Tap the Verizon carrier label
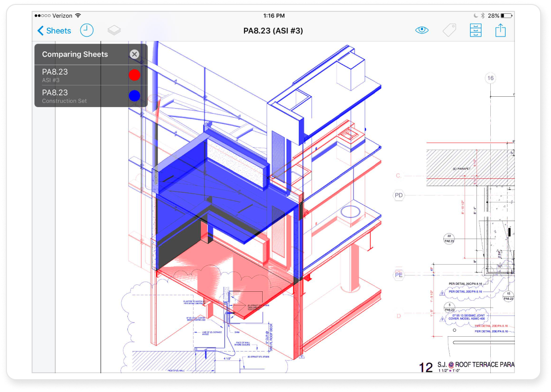This screenshot has height=392, width=551. pyautogui.click(x=62, y=15)
